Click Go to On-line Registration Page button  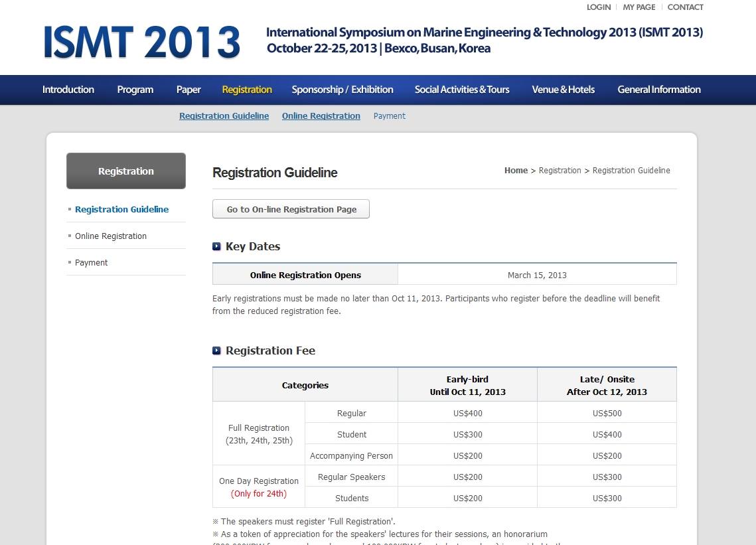click(291, 209)
